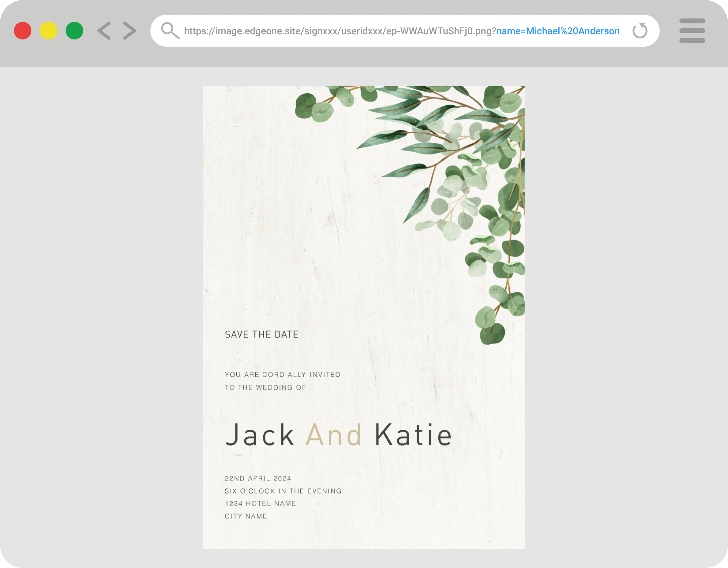Click the search magnifier icon in address bar
Screen dimensions: 728x568
pos(170,31)
